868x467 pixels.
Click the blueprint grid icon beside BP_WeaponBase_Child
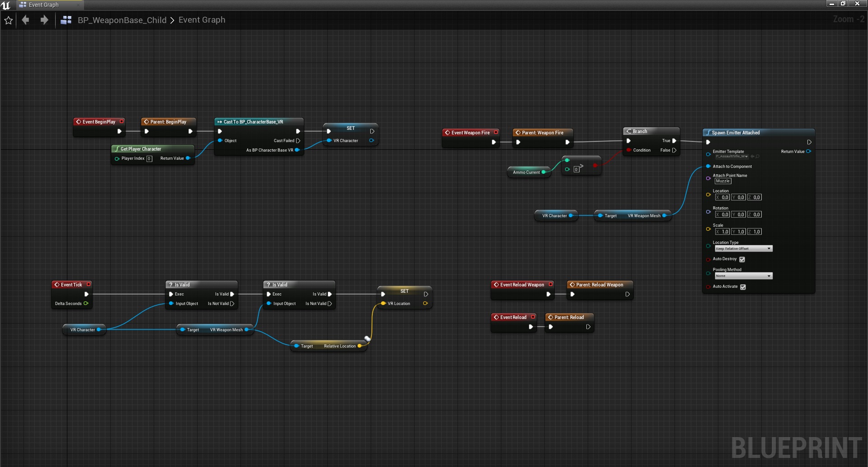point(66,20)
